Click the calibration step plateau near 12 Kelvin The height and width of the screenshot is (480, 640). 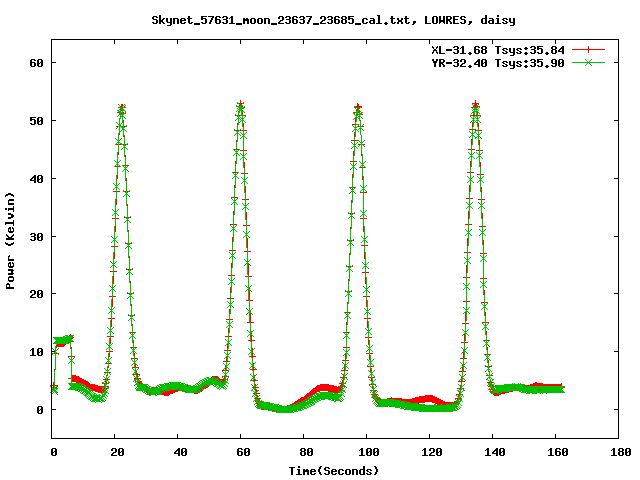[x=63, y=340]
